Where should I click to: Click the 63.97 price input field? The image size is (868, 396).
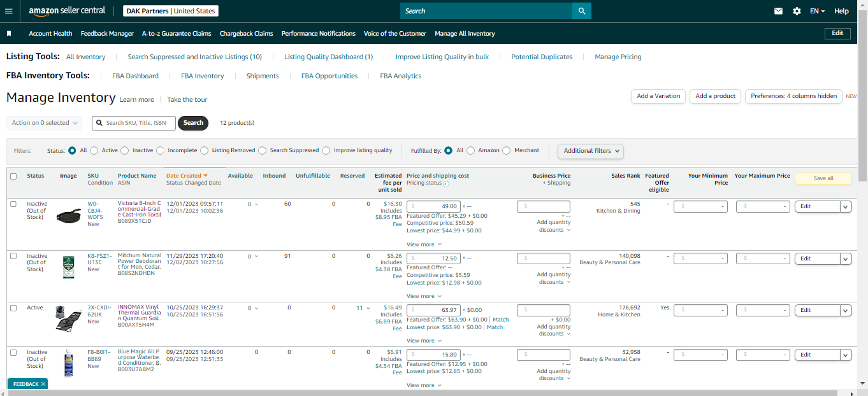point(433,310)
